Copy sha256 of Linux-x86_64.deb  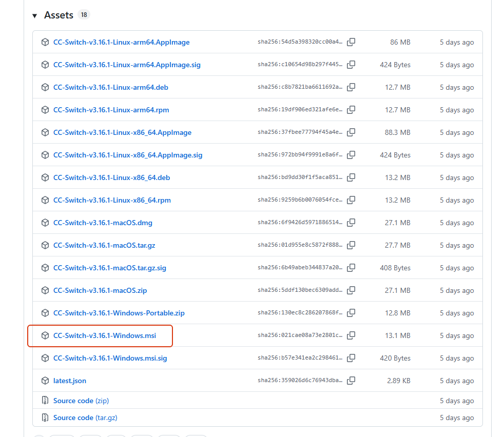[x=351, y=177]
